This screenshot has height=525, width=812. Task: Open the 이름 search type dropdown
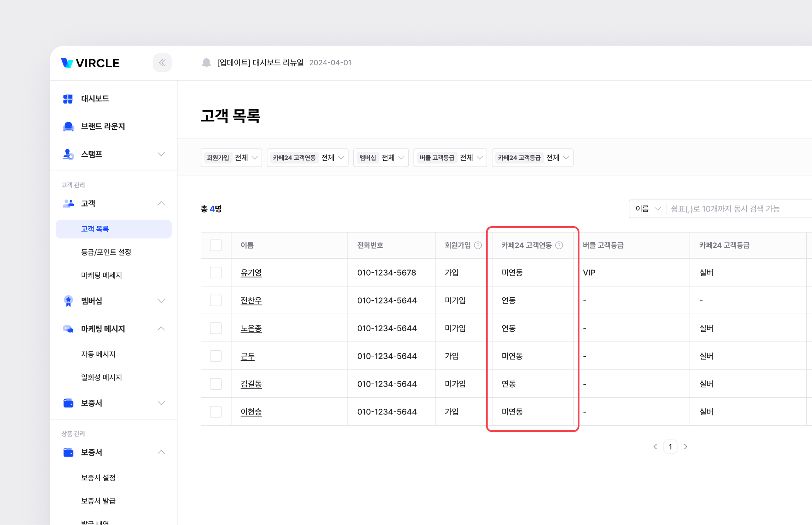pyautogui.click(x=648, y=209)
